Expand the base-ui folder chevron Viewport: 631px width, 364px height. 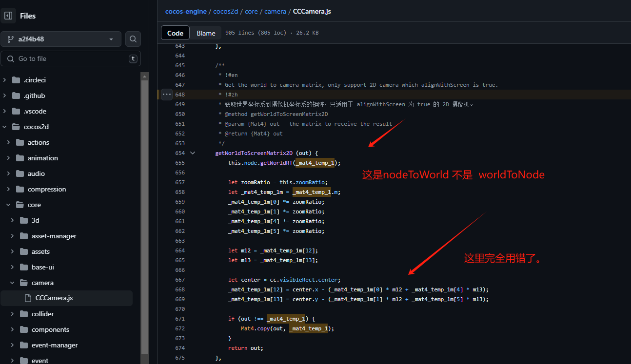13,267
